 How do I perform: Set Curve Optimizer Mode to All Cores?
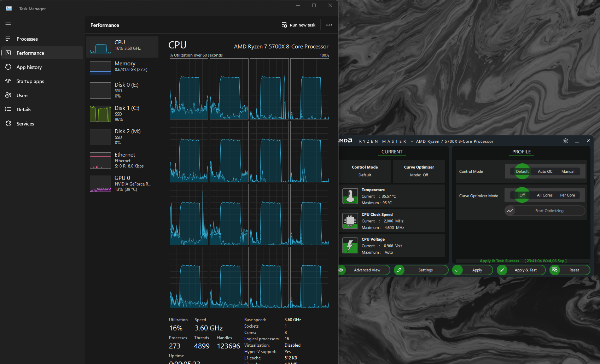pyautogui.click(x=544, y=195)
